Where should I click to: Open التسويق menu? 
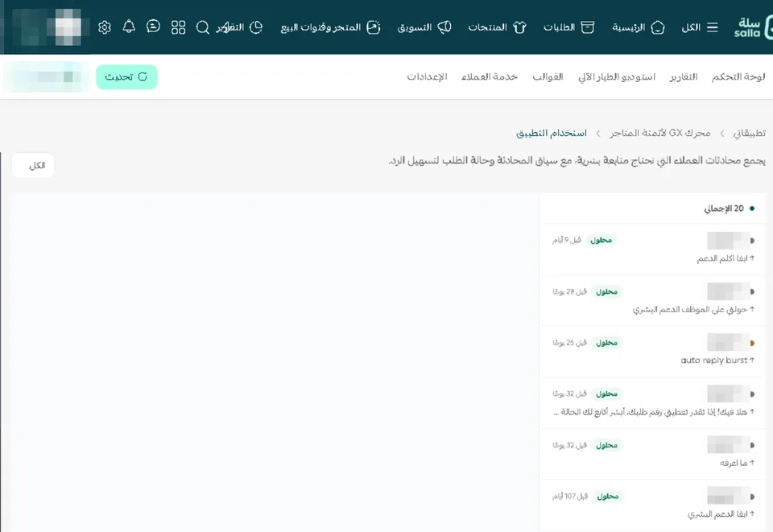click(x=415, y=27)
